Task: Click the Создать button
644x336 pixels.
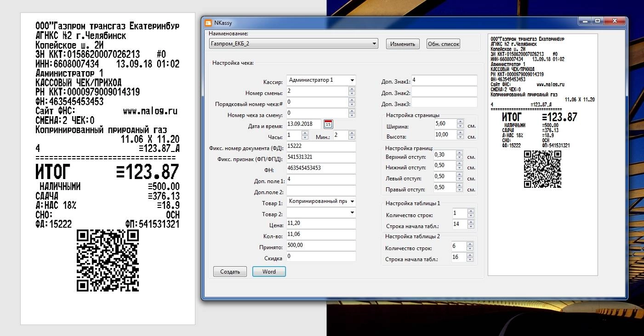Action: [230, 271]
